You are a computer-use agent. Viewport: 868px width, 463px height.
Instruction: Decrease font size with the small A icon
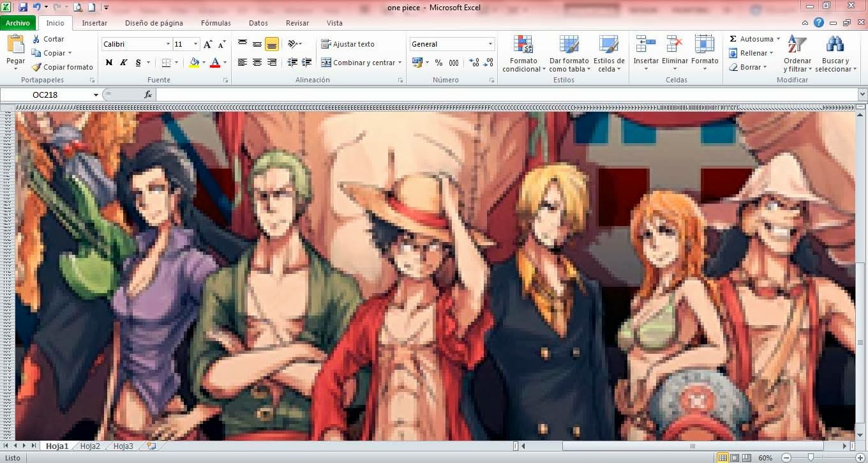(221, 44)
